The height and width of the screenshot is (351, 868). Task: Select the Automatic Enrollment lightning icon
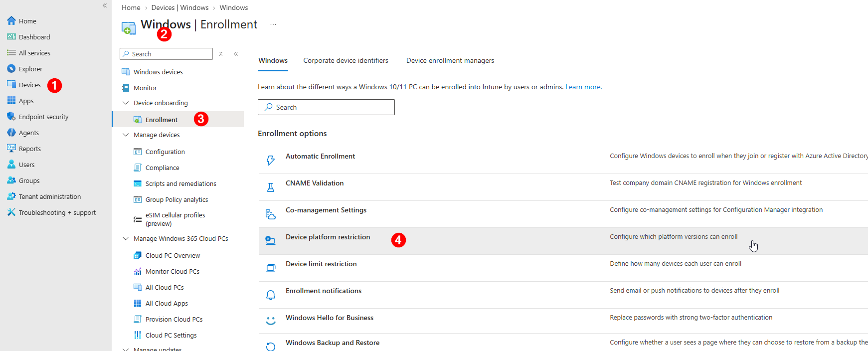click(x=271, y=161)
